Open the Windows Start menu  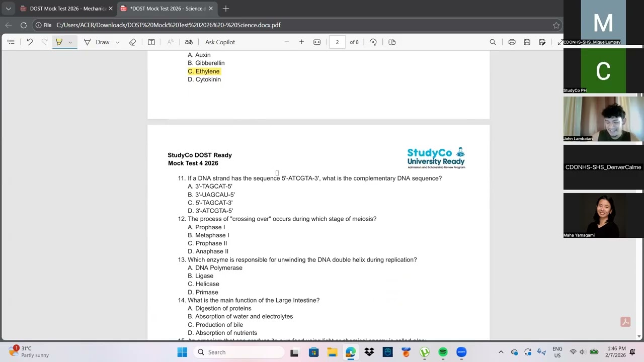(x=182, y=352)
